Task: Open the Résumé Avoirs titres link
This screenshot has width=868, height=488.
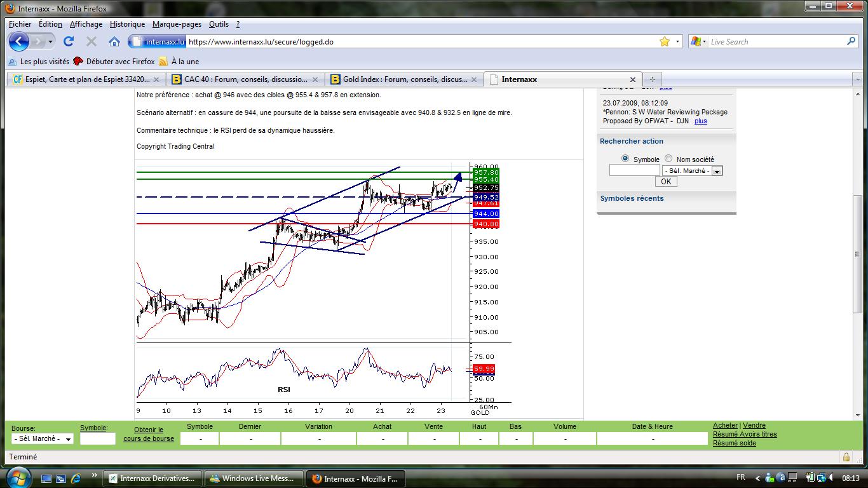Action: coord(745,434)
